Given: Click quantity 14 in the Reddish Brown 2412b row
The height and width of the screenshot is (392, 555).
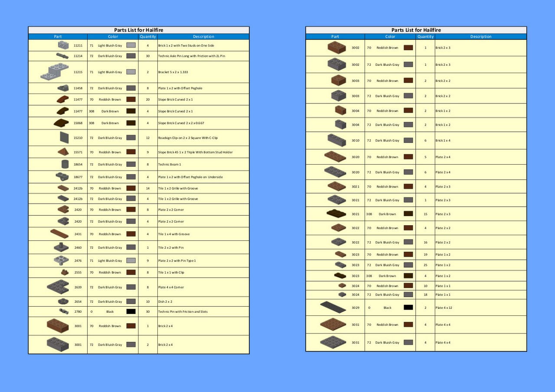Looking at the screenshot, I should 148,188.
